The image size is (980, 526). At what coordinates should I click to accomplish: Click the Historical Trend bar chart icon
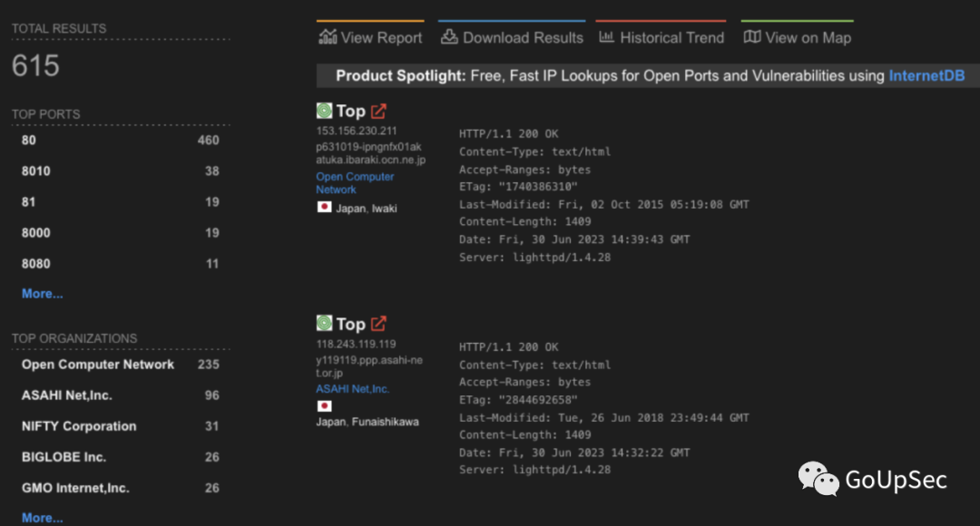click(606, 37)
